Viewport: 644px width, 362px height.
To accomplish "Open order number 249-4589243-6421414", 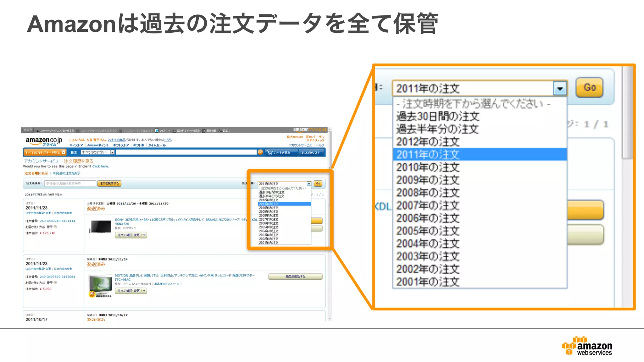I will [58, 221].
